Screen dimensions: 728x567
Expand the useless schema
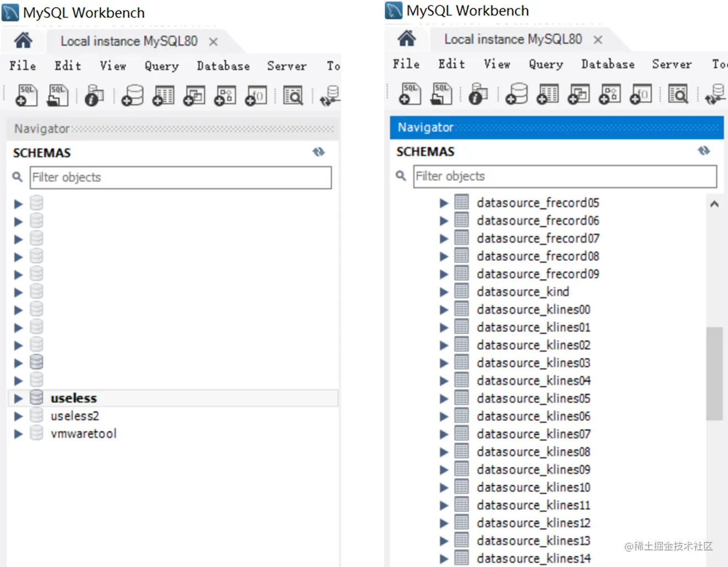click(x=18, y=398)
